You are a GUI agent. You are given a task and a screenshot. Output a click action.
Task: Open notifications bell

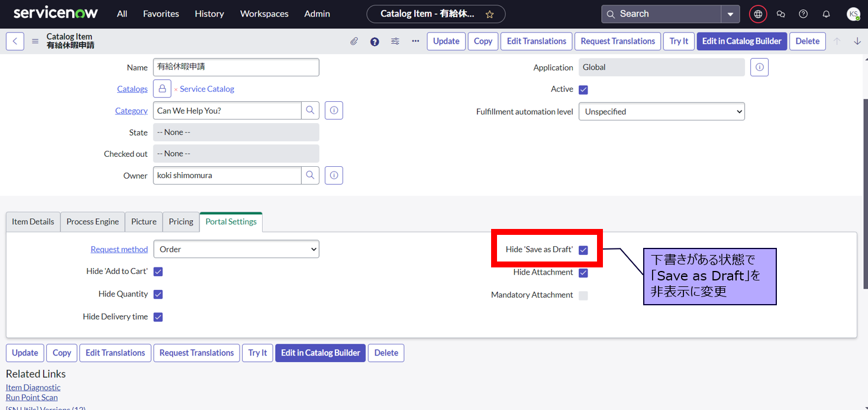click(827, 14)
